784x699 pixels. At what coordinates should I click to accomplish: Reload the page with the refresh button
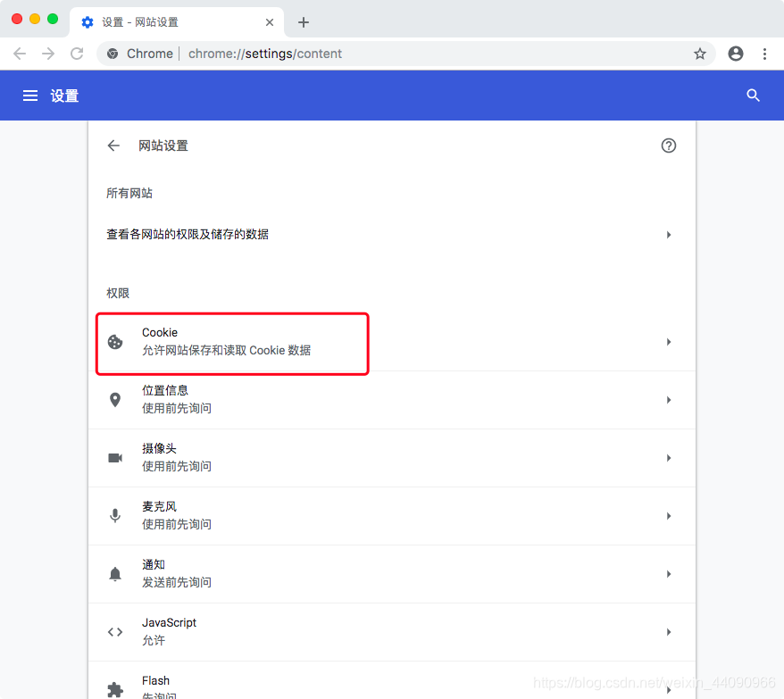(x=75, y=54)
